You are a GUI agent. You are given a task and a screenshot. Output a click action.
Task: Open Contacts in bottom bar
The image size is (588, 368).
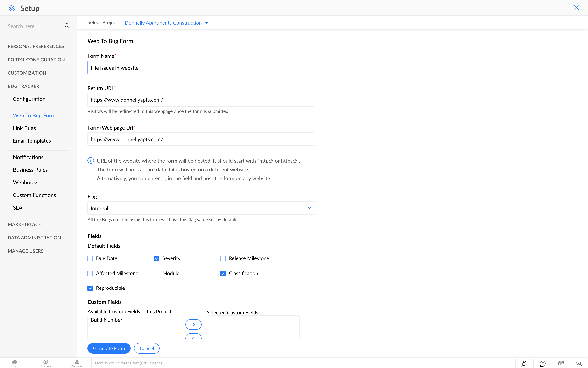tap(77, 364)
